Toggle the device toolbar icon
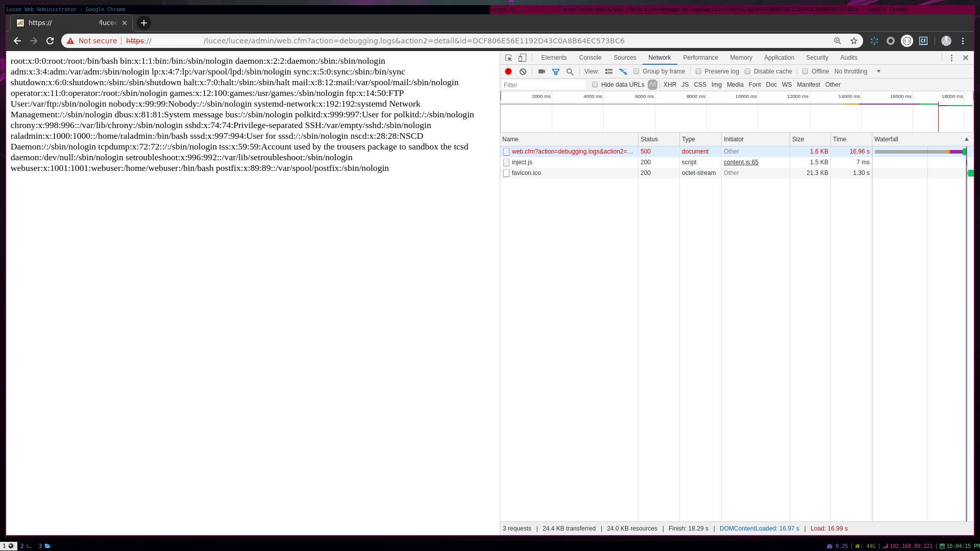This screenshot has height=551, width=980. point(522,58)
